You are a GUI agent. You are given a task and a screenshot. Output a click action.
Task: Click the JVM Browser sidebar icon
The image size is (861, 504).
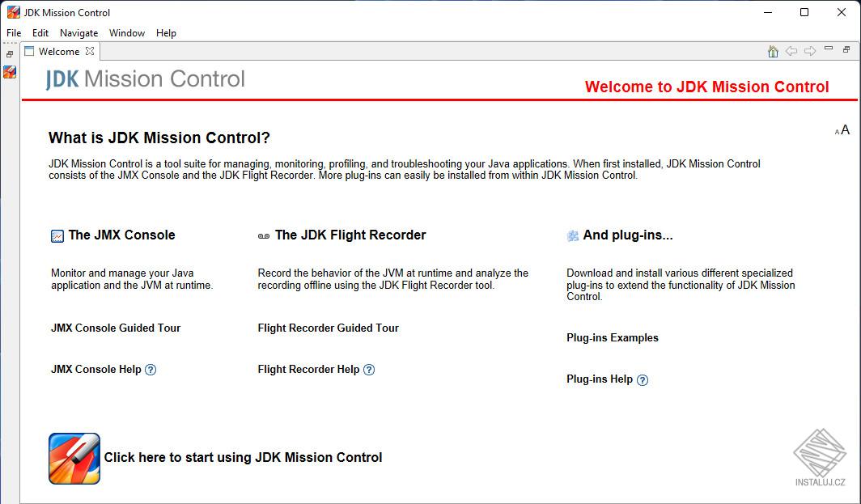pos(10,72)
